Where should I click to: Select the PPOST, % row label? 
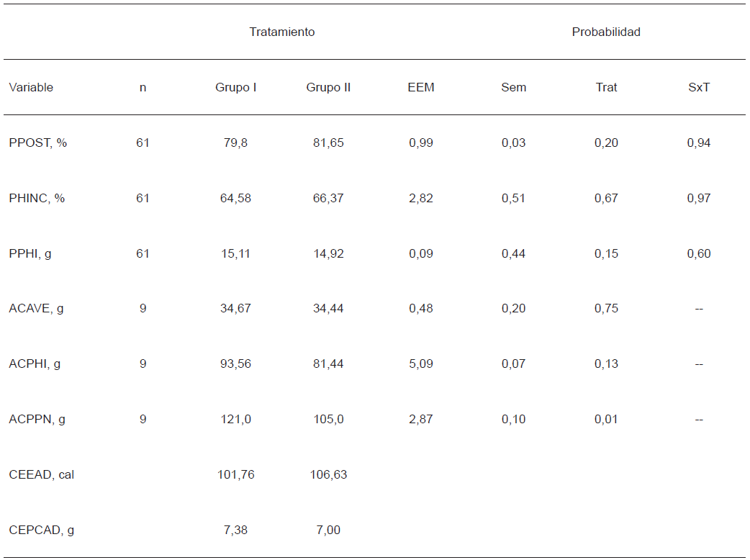click(38, 143)
